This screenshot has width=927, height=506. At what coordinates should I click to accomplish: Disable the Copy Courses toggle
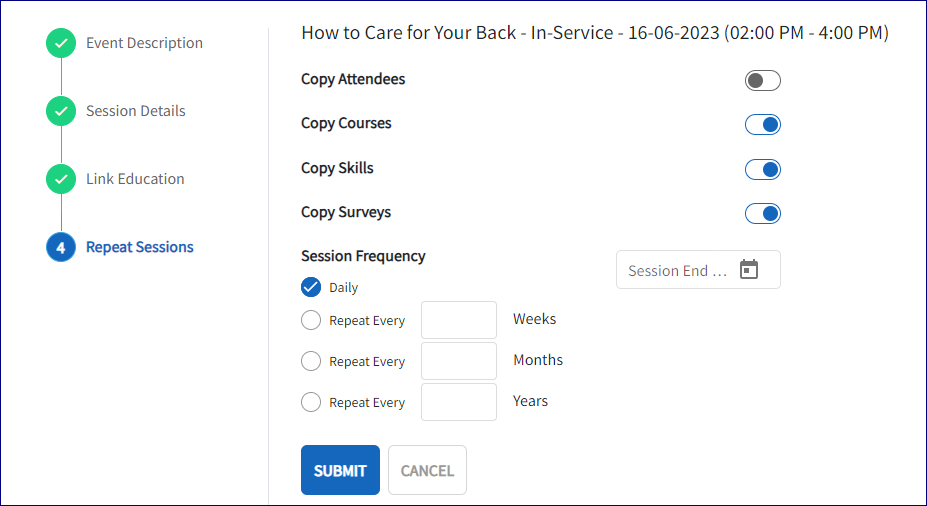tap(762, 125)
